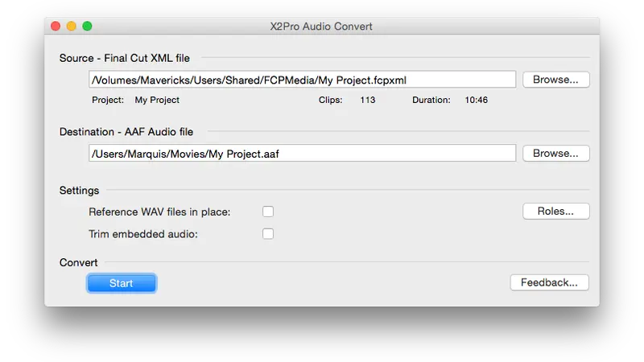This screenshot has width=644, height=362.
Task: Open the Feedback... dialog
Action: click(549, 282)
